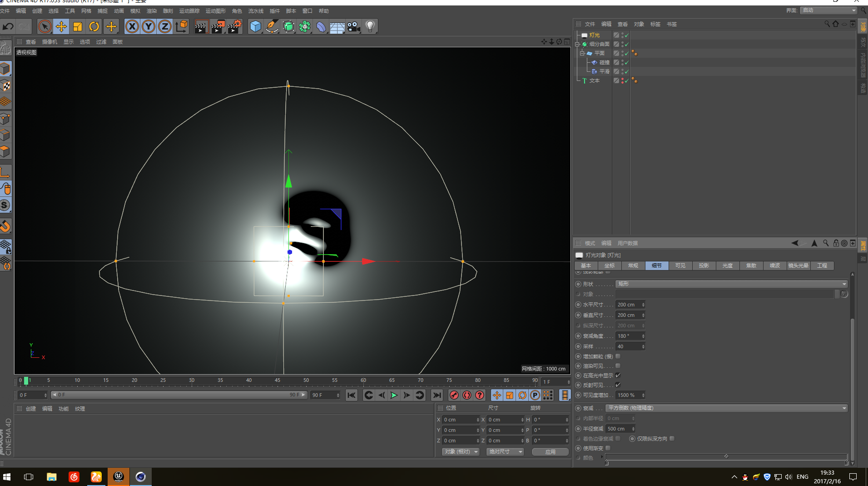Jump to the end of animation
This screenshot has height=486, width=868.
437,395
